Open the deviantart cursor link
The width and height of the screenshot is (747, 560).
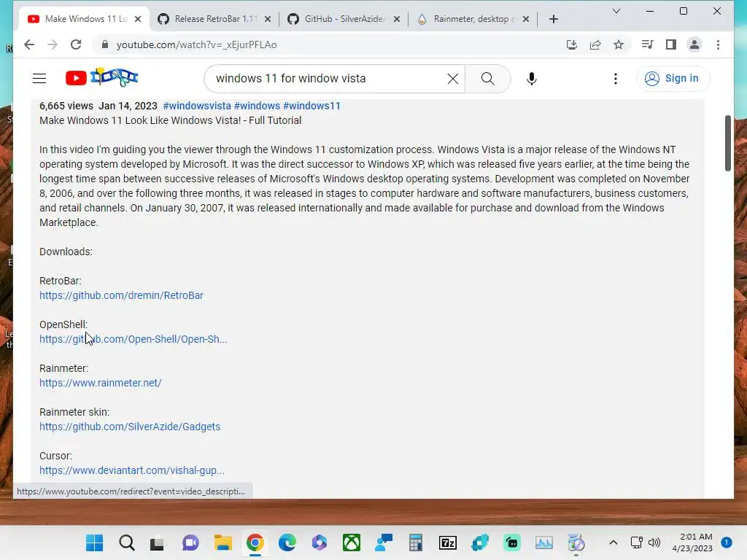(131, 470)
